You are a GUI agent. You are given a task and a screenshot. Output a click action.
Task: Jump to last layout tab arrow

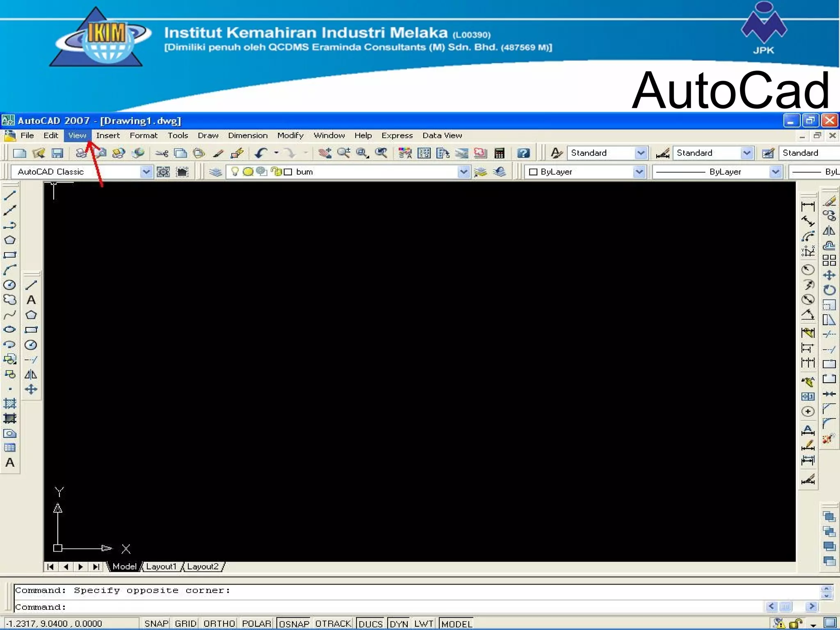tap(96, 567)
